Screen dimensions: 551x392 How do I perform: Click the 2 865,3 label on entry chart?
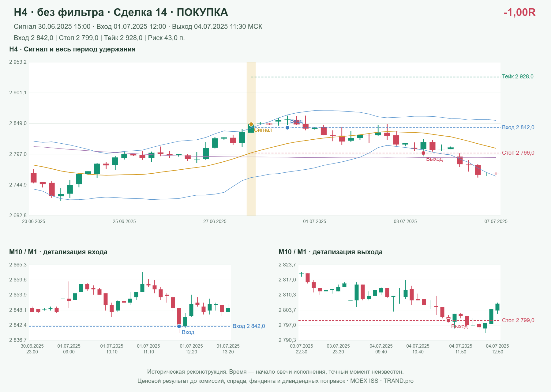18,265
